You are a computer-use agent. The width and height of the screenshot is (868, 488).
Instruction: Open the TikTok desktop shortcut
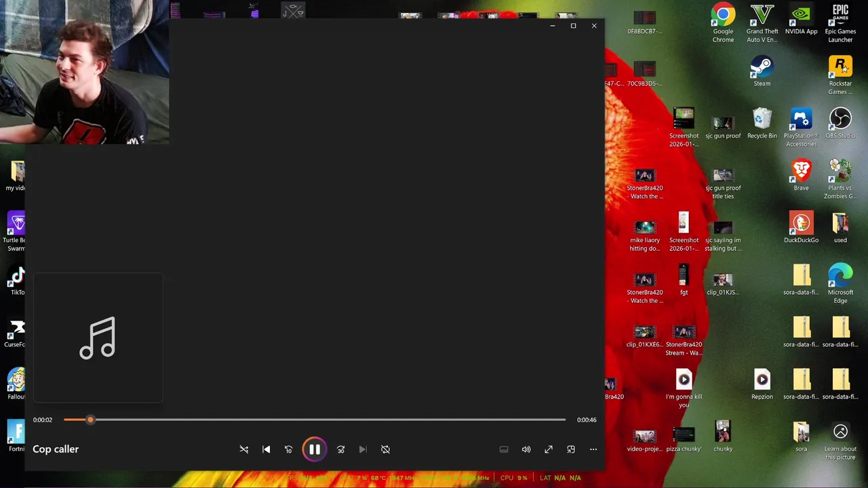17,281
